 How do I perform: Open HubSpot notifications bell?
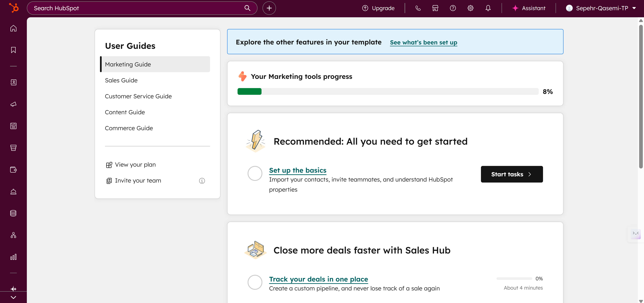(488, 8)
